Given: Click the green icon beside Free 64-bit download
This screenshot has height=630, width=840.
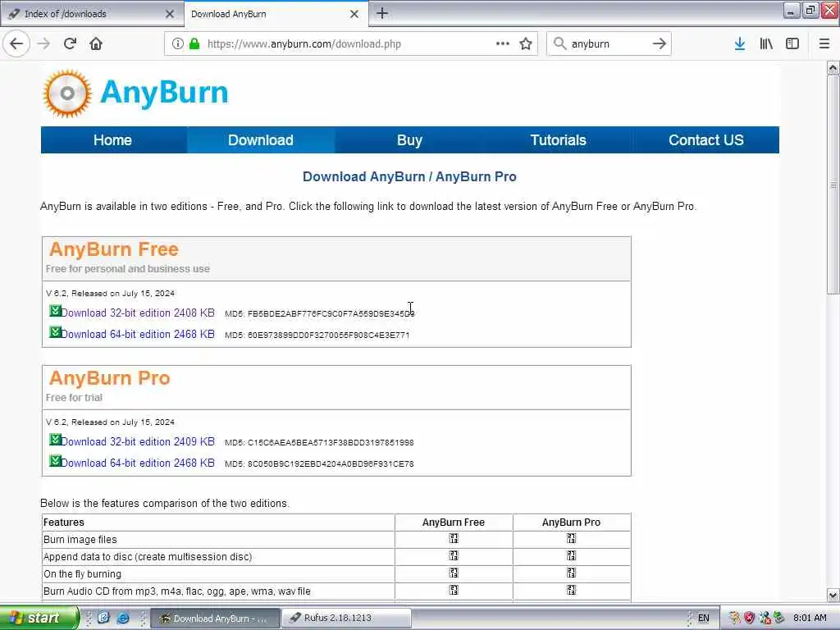Looking at the screenshot, I should [x=55, y=332].
